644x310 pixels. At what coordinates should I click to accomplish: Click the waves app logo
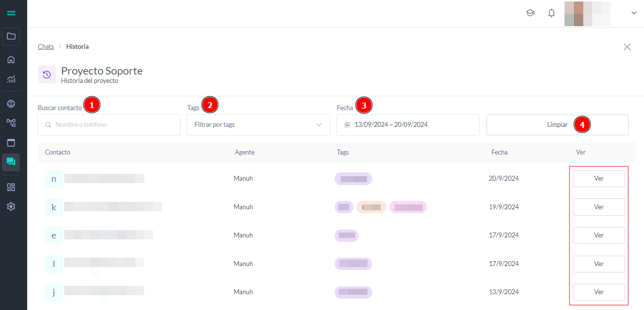[11, 13]
